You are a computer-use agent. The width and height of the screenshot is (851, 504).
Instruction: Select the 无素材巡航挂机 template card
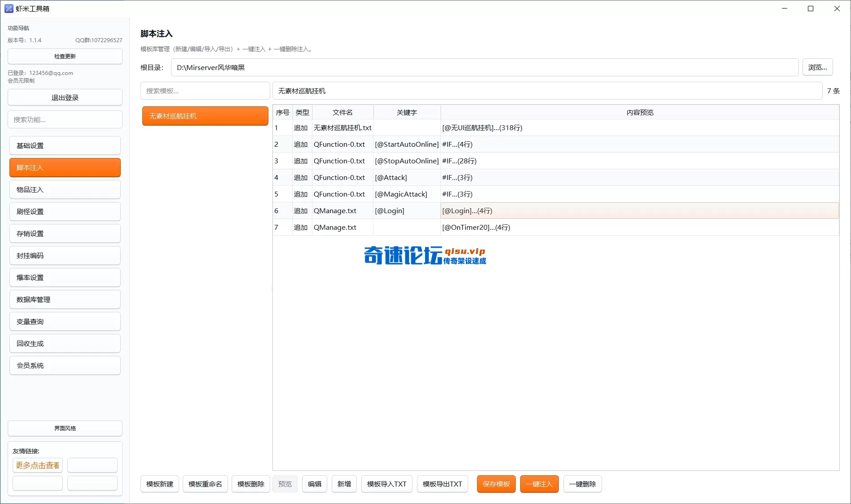point(205,116)
